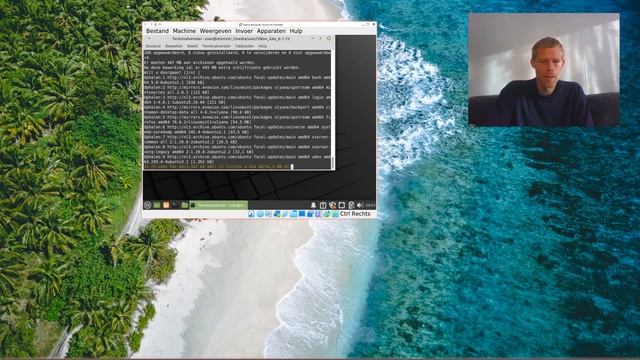Open the Linux Mint start menu icon

(x=147, y=205)
